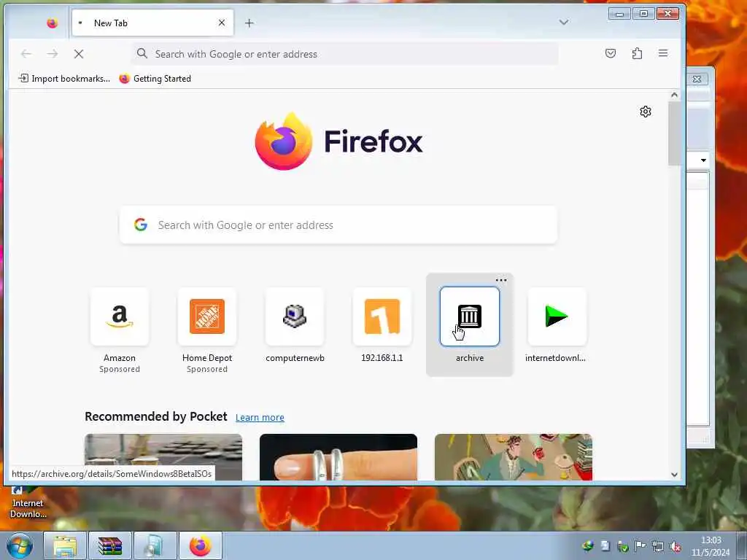The image size is (747, 560).
Task: Click the Recommended by Pocket heading
Action: pos(156,416)
